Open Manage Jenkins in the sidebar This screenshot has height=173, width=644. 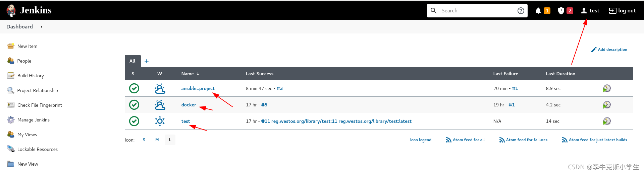point(33,120)
